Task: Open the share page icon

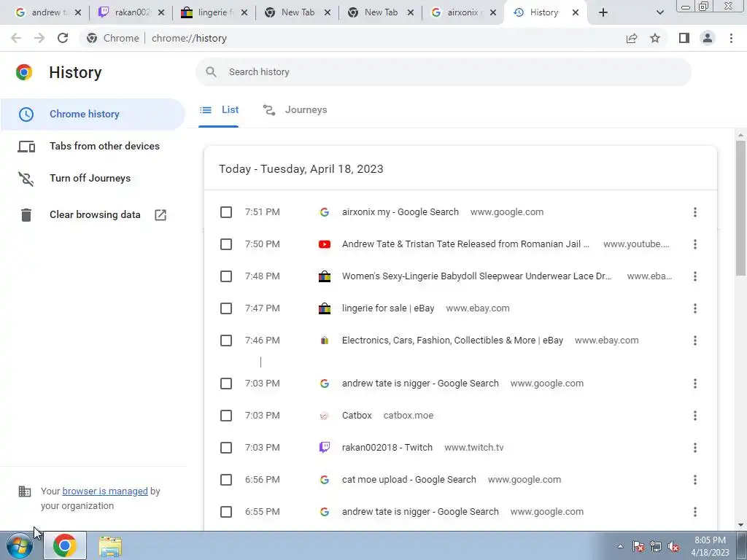Action: click(x=632, y=38)
